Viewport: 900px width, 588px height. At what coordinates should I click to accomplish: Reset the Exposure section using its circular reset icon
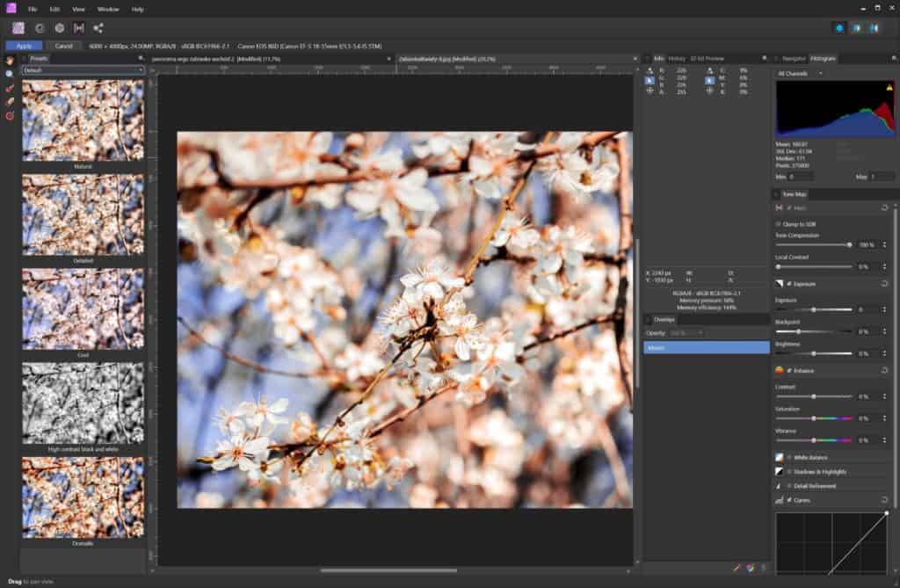[885, 283]
